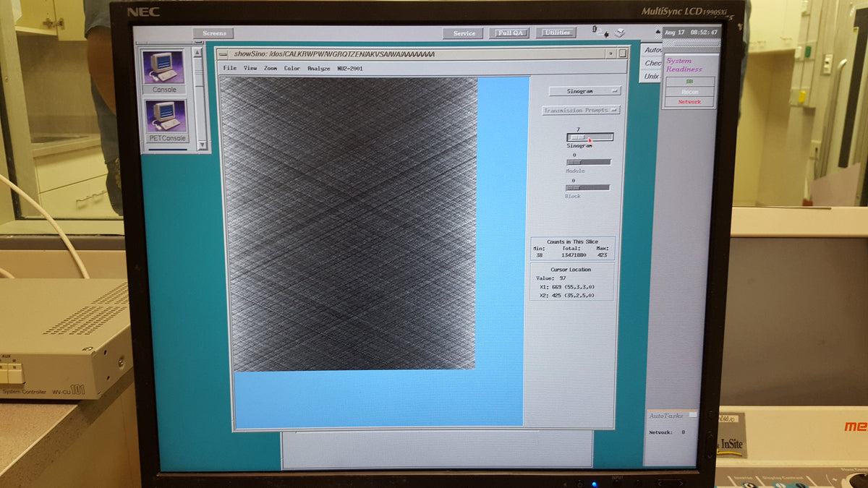
Task: Open the Sinogram type dropdown
Action: [584, 91]
